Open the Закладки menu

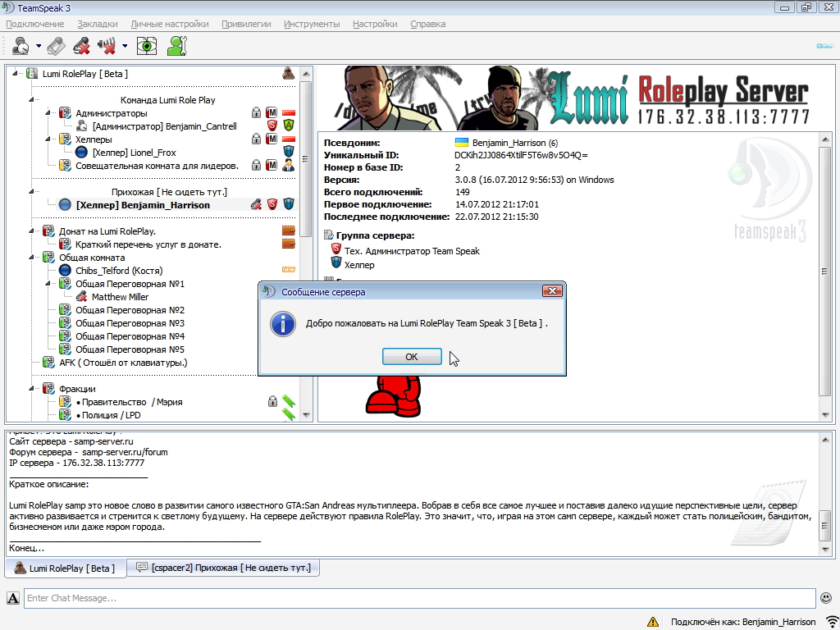coord(98,24)
